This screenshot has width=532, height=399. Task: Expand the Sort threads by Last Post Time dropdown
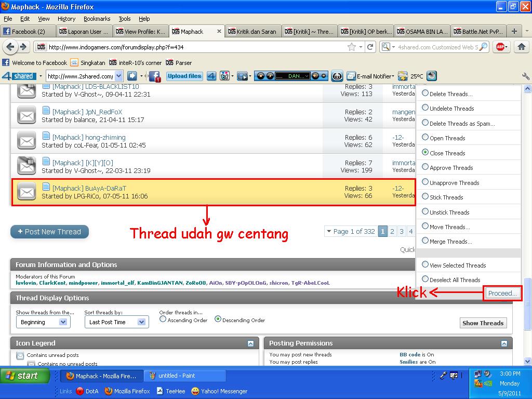click(x=116, y=322)
